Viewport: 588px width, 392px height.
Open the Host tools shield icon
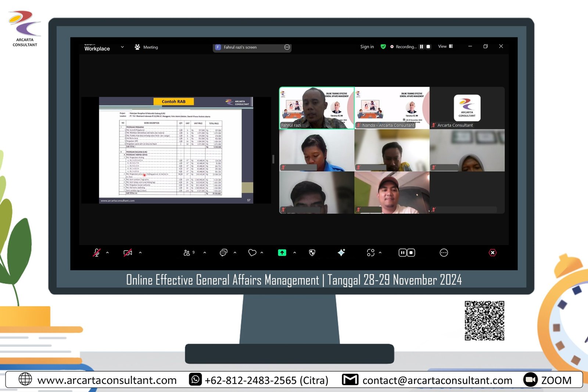pos(312,253)
